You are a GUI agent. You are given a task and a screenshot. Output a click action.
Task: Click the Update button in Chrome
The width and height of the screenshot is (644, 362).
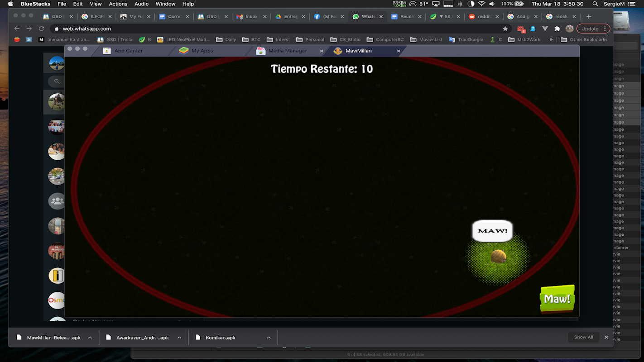590,29
